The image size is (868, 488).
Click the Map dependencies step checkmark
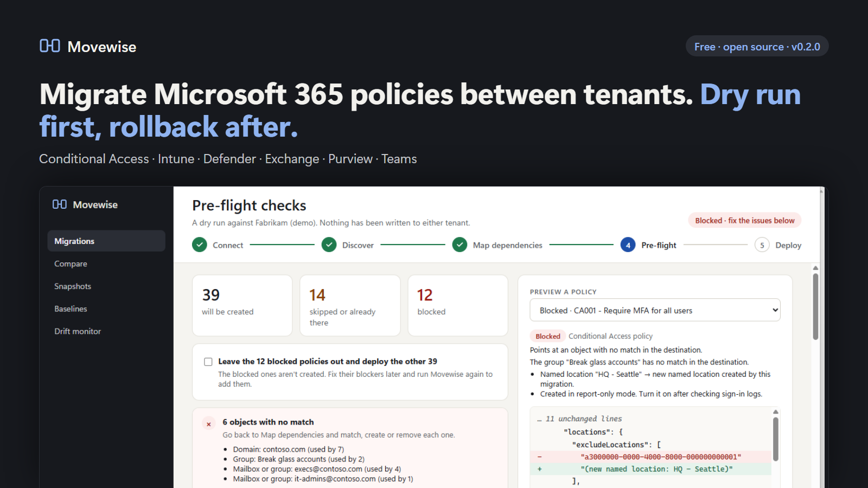tap(460, 245)
